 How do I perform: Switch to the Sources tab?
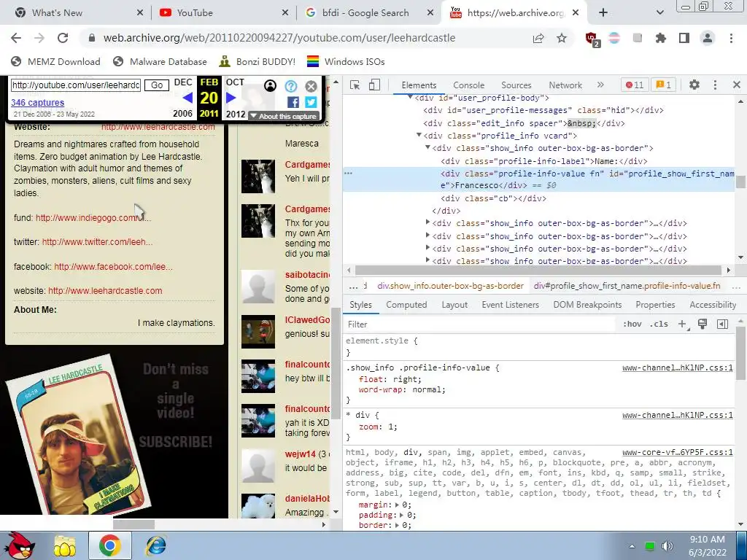click(x=516, y=85)
